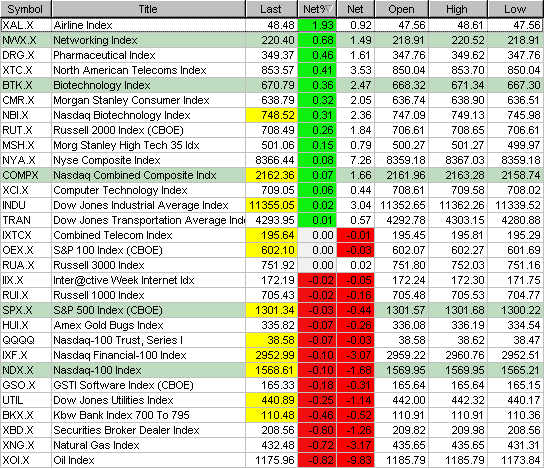Select Nasdaq-100 Trust, Series I title

coord(118,340)
